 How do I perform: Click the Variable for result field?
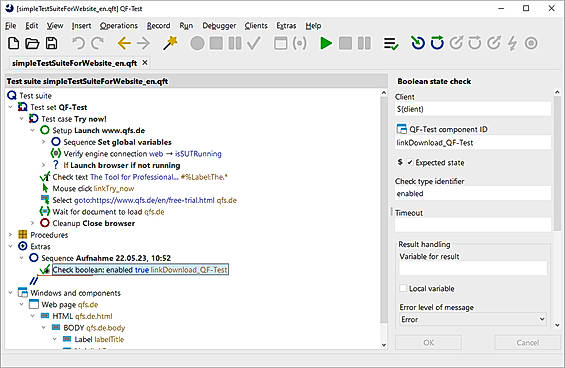473,269
